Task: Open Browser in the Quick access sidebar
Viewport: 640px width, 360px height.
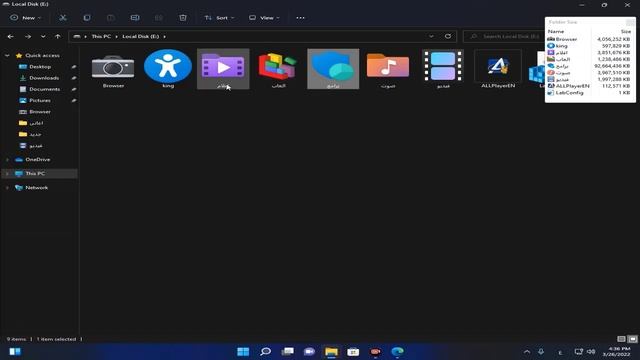Action: pos(40,111)
